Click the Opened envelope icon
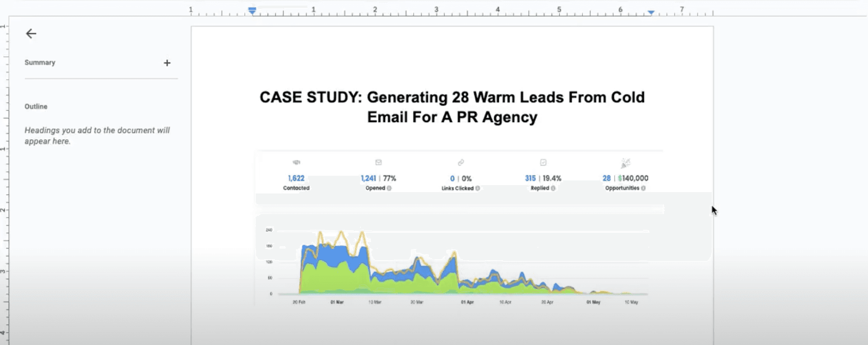This screenshot has height=345, width=868. (x=378, y=162)
